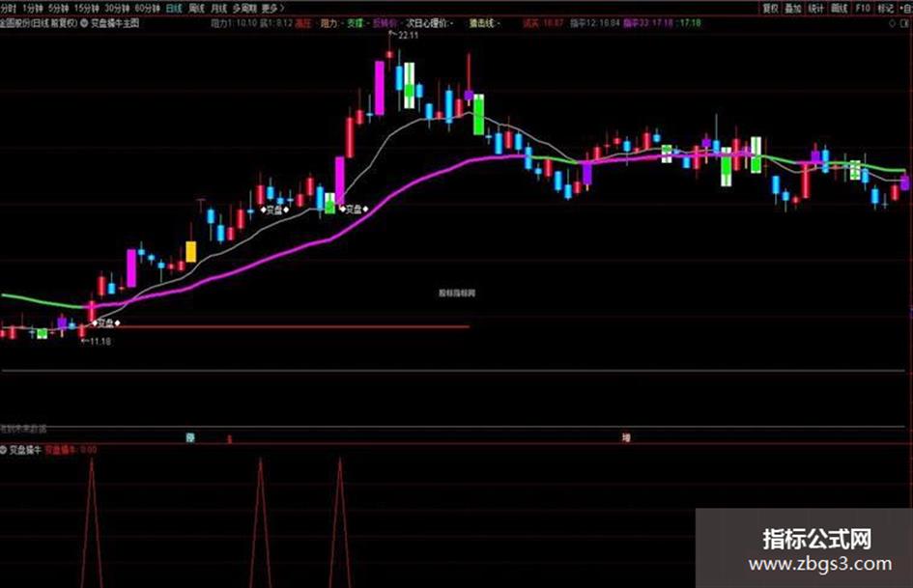Click the small circle icon at chart top-right
The width and height of the screenshot is (913, 588).
(892, 24)
